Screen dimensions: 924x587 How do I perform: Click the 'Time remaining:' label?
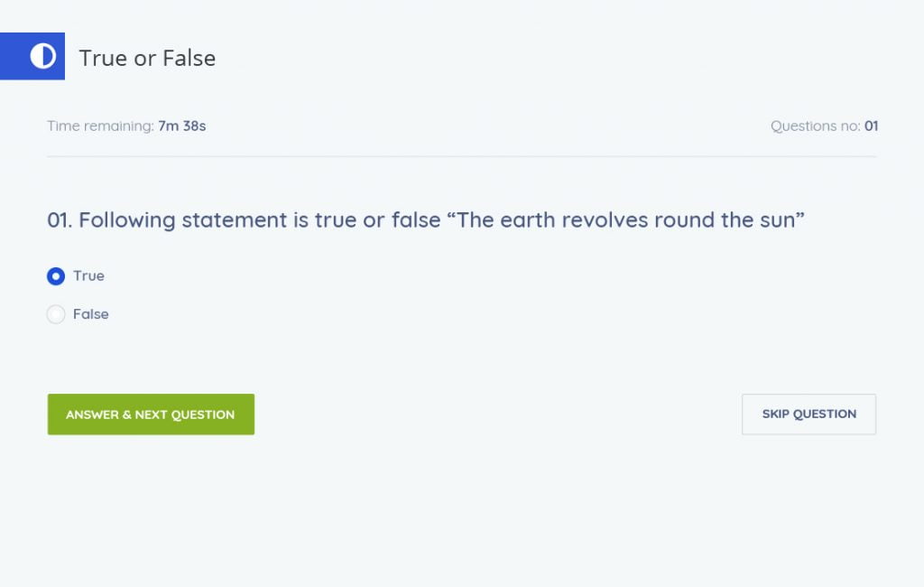[100, 126]
